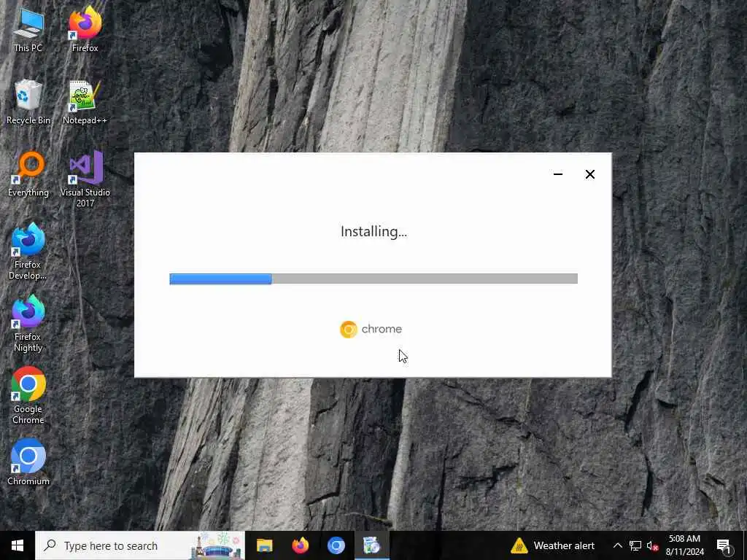Open Firefox from the taskbar
This screenshot has height=560, width=747.
click(x=300, y=545)
